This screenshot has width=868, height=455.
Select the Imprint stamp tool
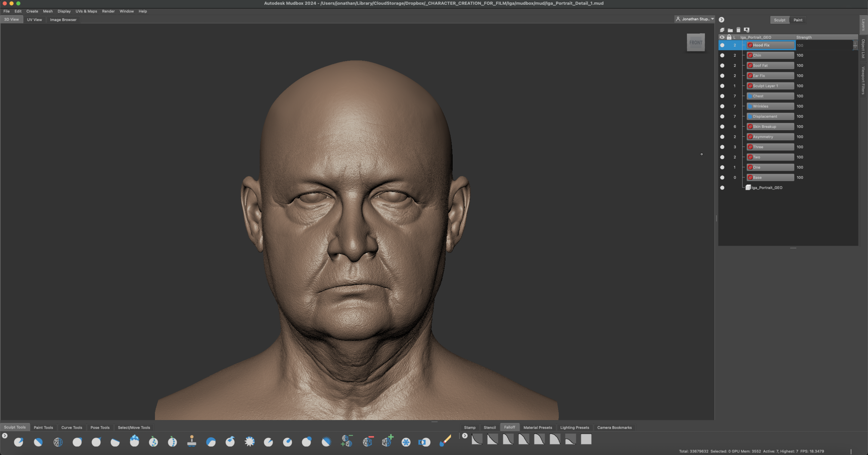coord(191,441)
